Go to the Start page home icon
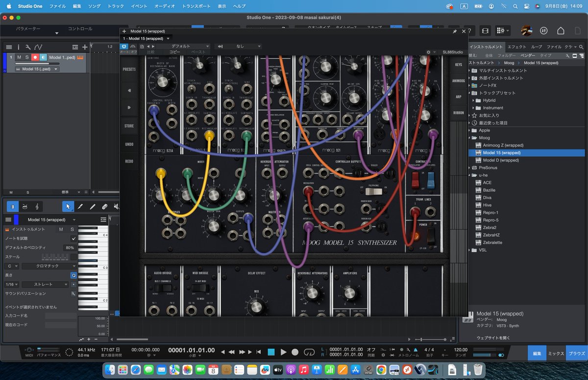 (x=561, y=30)
